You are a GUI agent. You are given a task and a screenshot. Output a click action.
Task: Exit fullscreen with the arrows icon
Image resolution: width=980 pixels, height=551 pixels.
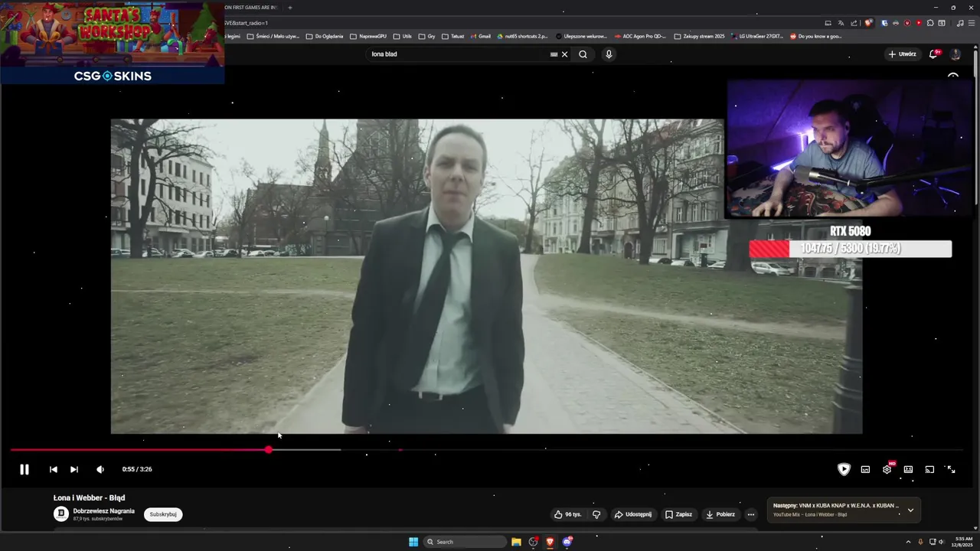pyautogui.click(x=951, y=469)
